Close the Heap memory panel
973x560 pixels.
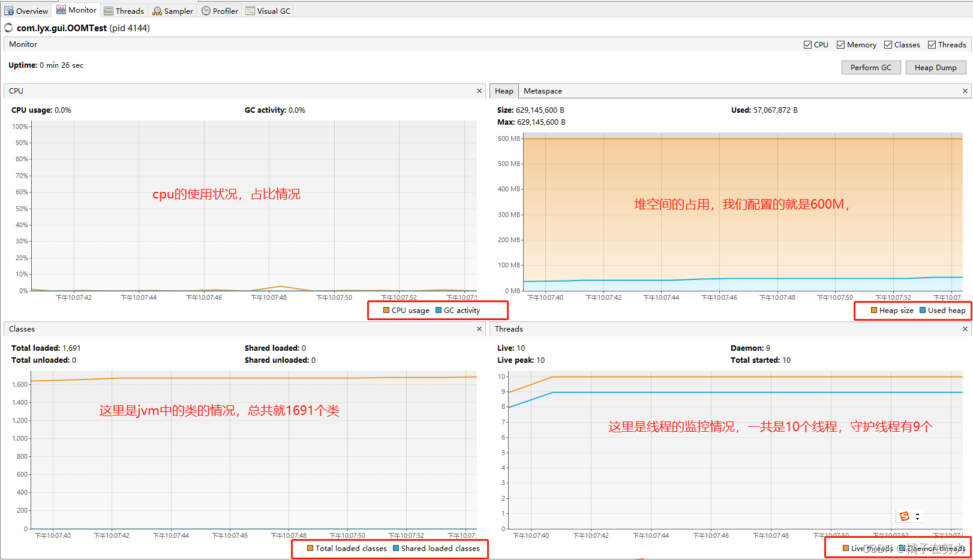(x=965, y=91)
